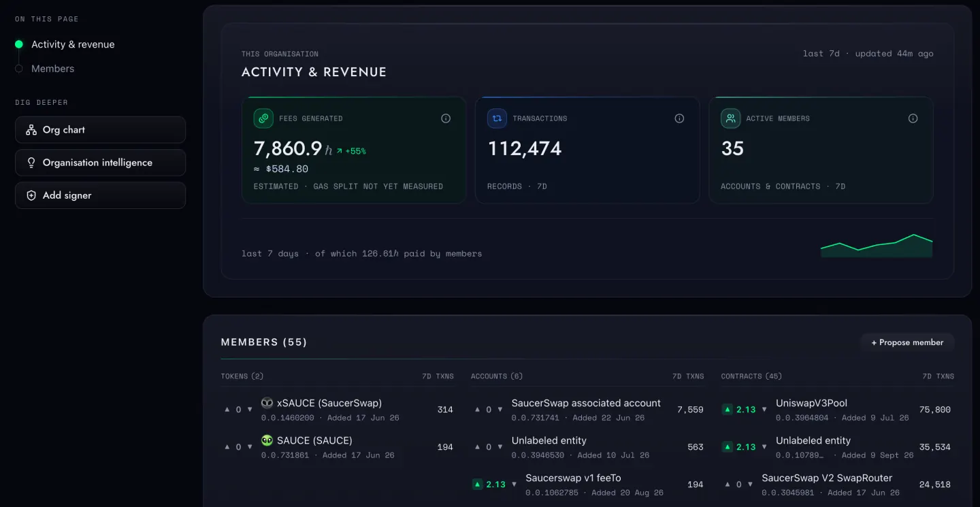Screen dimensions: 980x507
Task: Go to Members in page navigation
Action: [52, 69]
